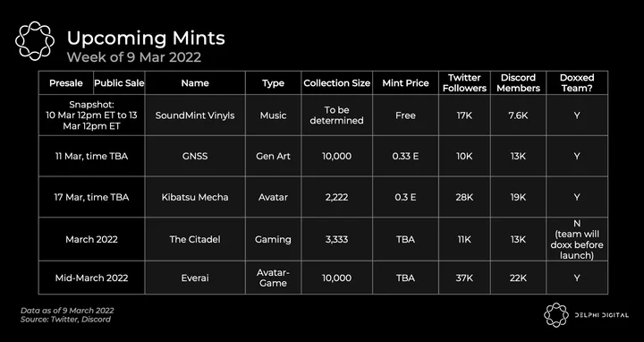Click the Delphi Digital logo at bottom right
Image resolution: width=644 pixels, height=342 pixels.
tap(586, 315)
